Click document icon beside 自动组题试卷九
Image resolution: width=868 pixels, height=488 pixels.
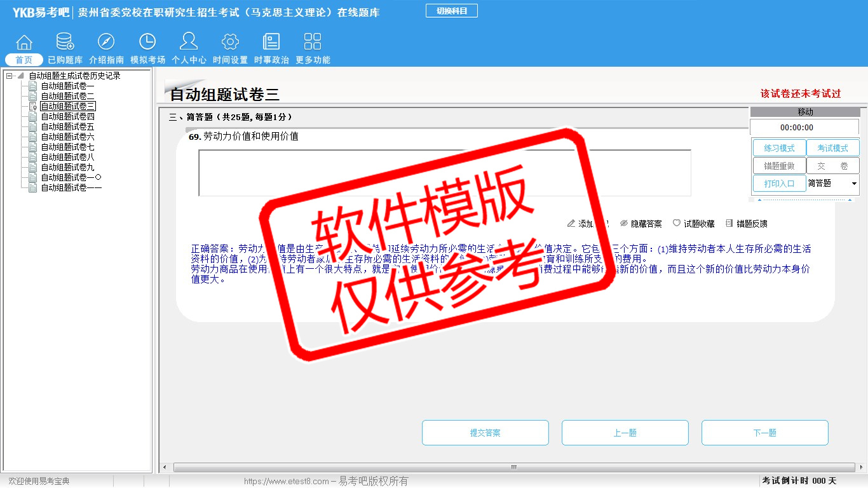[x=33, y=167]
